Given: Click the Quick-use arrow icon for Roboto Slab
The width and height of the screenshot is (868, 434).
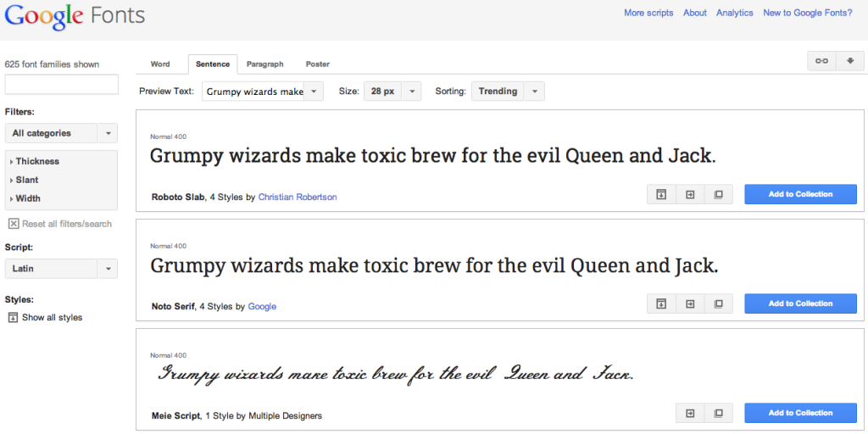Looking at the screenshot, I should (690, 194).
